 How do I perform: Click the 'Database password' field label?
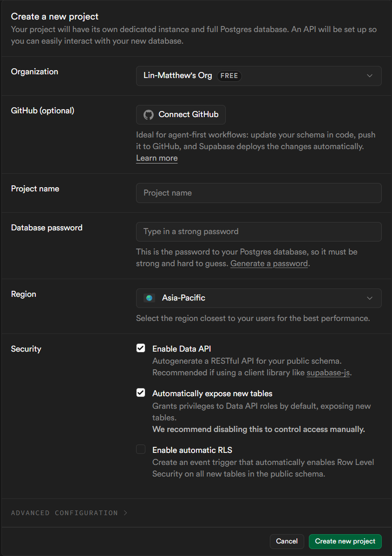(46, 228)
